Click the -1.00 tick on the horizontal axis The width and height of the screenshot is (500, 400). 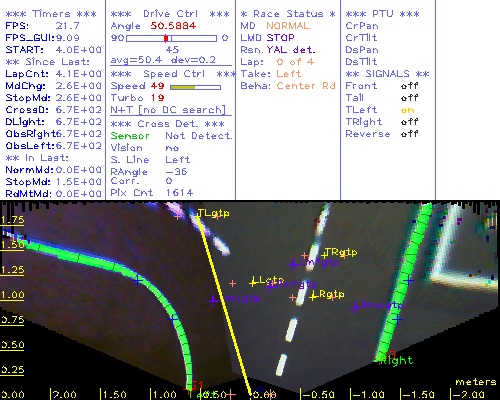[367, 394]
